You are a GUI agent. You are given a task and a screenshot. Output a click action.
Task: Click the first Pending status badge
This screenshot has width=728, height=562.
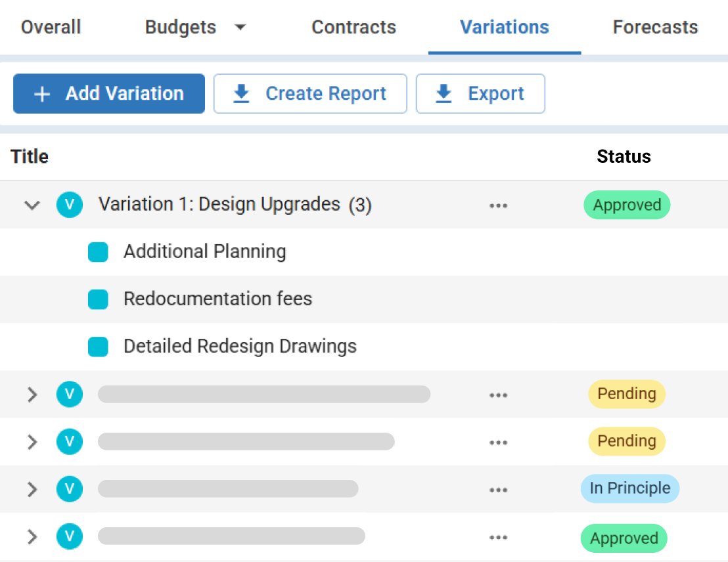pyautogui.click(x=626, y=394)
